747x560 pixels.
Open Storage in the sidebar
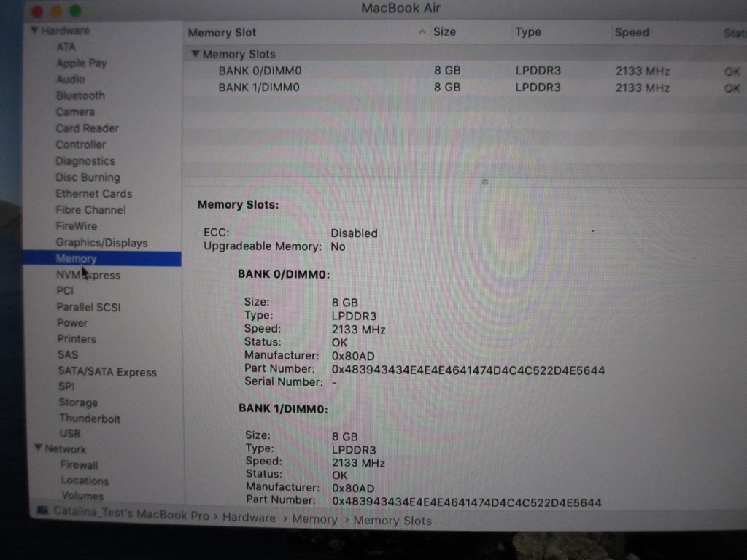pyautogui.click(x=78, y=402)
